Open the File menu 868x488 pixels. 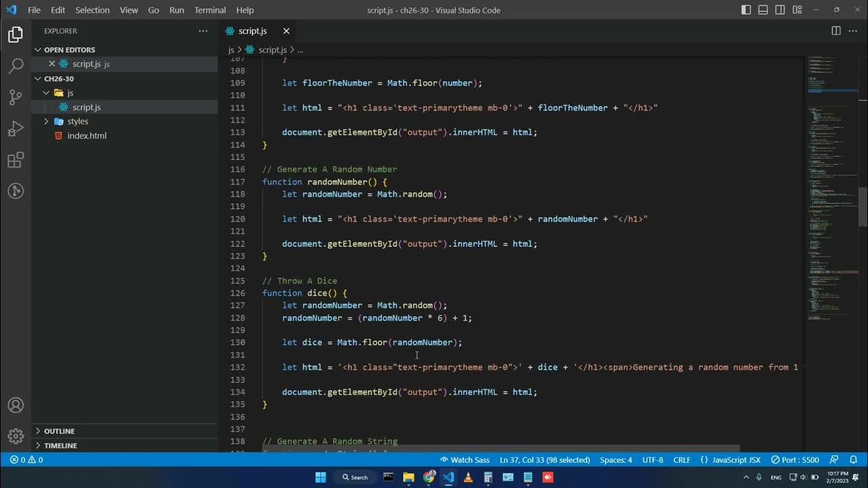point(34,10)
